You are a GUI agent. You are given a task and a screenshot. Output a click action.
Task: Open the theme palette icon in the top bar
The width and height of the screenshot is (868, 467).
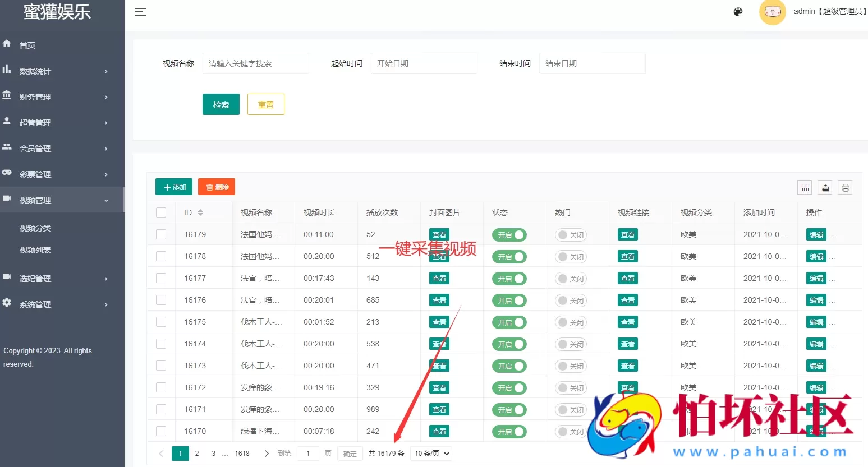[738, 11]
